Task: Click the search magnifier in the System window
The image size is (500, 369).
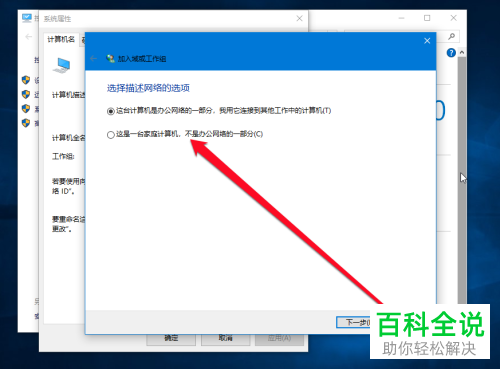Action: pos(451,36)
